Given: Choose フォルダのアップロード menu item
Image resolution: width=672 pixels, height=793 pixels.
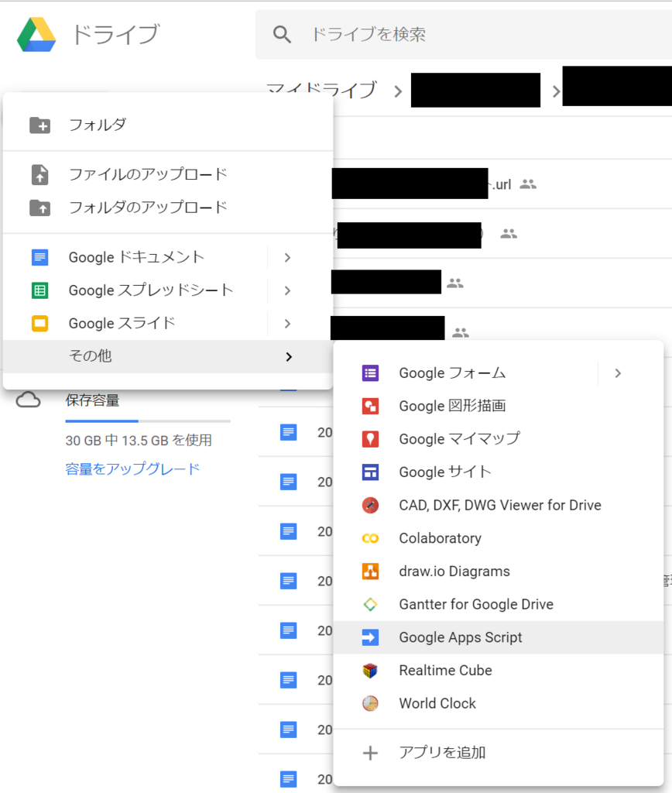Looking at the screenshot, I should tap(168, 208).
